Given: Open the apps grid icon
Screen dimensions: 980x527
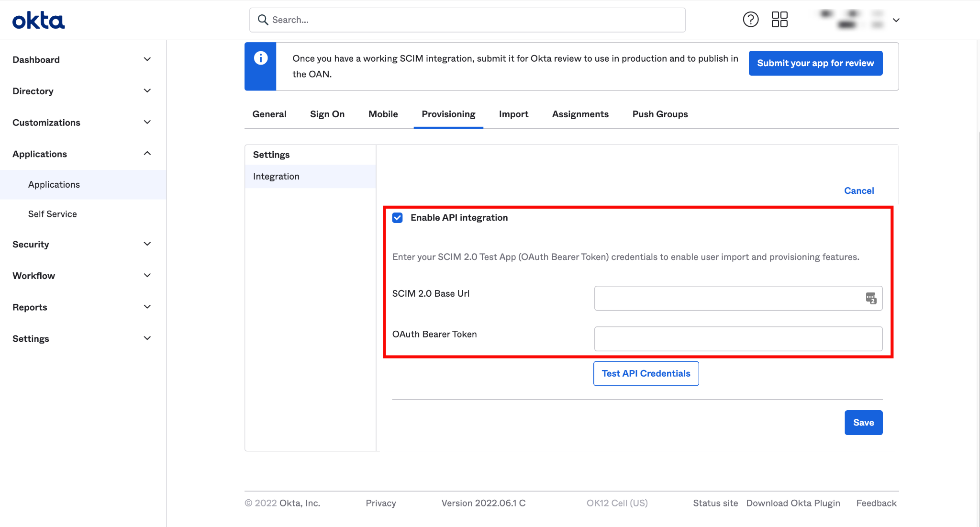Looking at the screenshot, I should (780, 20).
